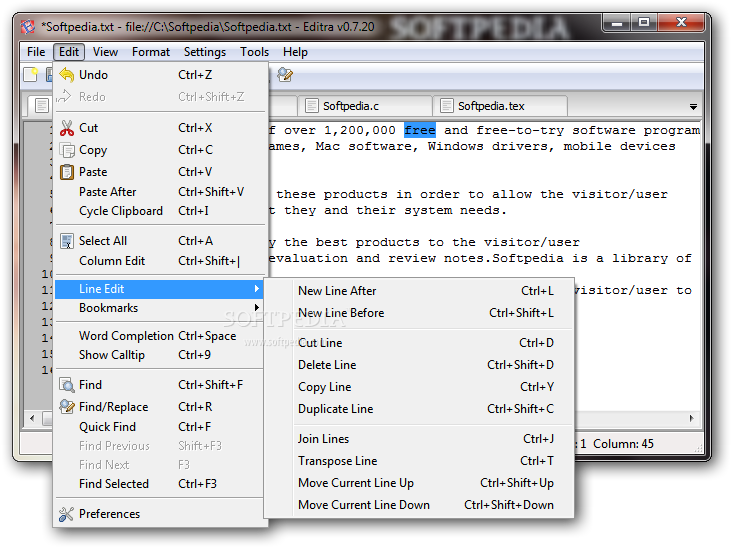Switch to the Softpedia.c tab

click(x=364, y=106)
